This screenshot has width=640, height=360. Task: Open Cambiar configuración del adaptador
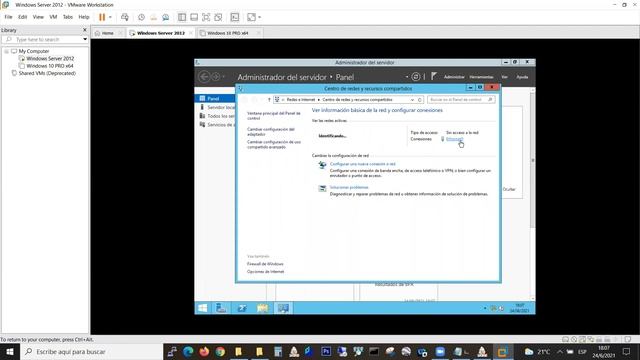(x=271, y=132)
